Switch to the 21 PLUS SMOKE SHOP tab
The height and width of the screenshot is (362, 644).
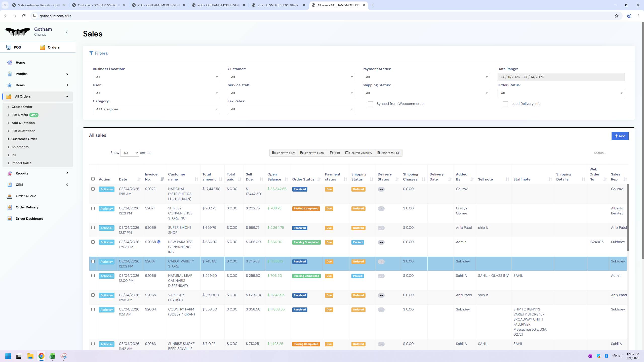278,5
